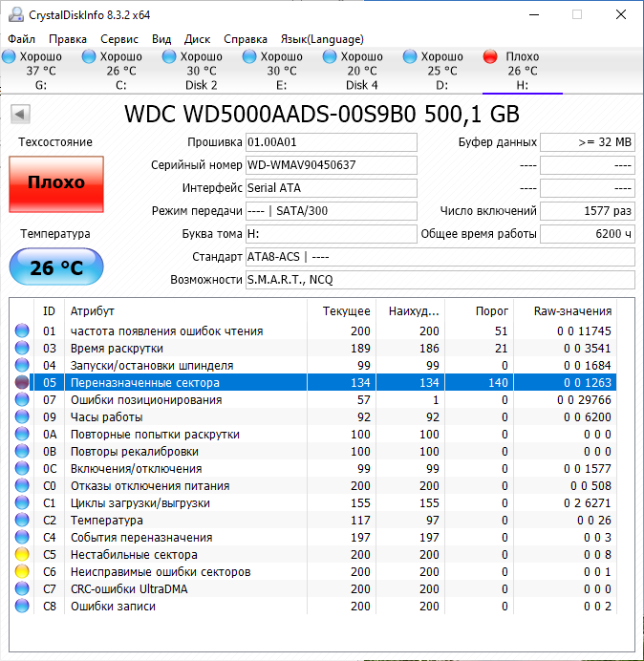The image size is (644, 661).
Task: Click status orb of Часы работы row
Action: click(22, 416)
